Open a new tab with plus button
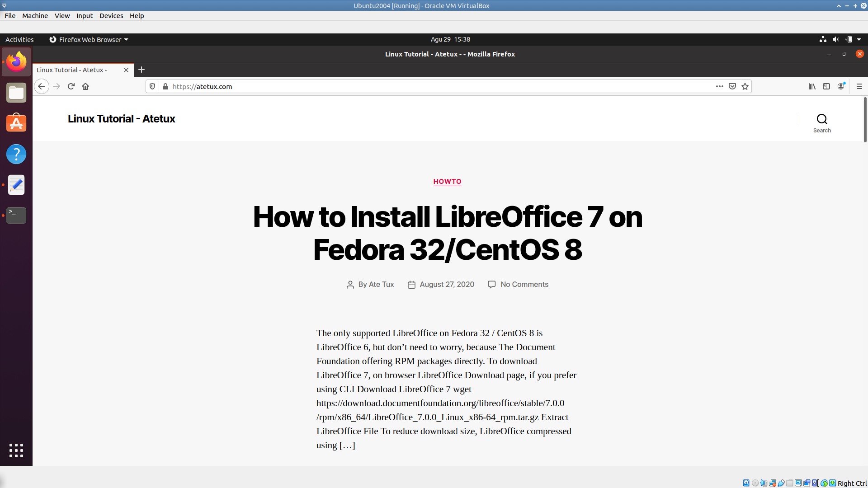 click(x=142, y=70)
